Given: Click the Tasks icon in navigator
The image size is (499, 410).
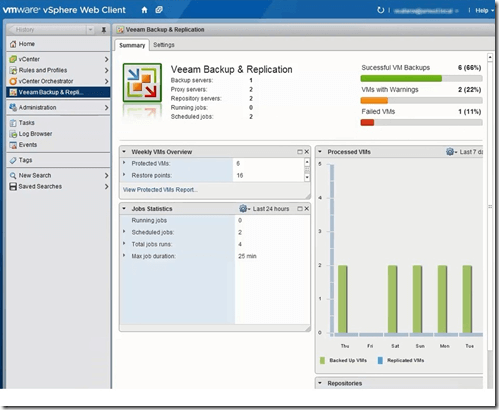Looking at the screenshot, I should coord(13,123).
